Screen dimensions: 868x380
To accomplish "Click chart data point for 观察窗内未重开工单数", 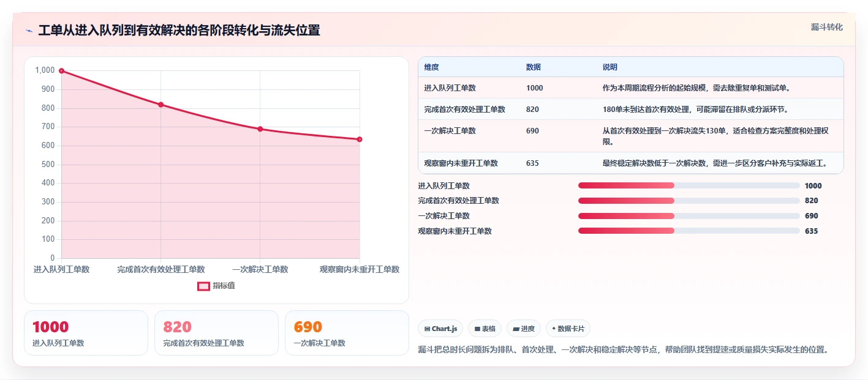I will click(x=360, y=140).
